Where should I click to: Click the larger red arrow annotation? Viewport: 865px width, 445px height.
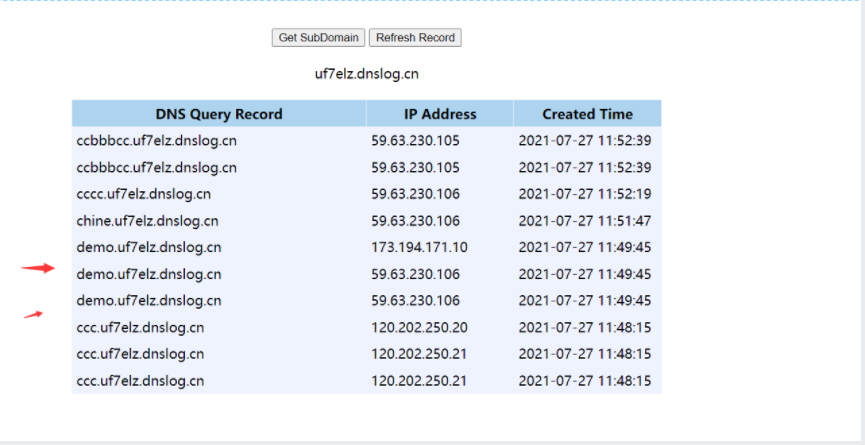[x=39, y=268]
